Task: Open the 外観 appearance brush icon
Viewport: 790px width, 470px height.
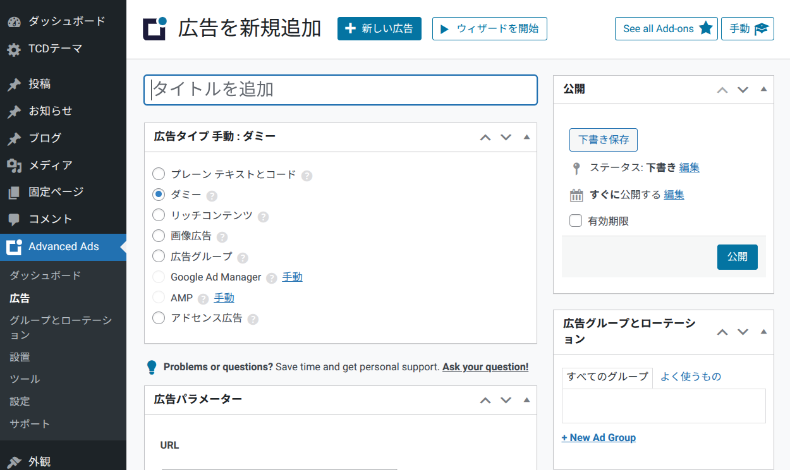Action: tap(14, 462)
